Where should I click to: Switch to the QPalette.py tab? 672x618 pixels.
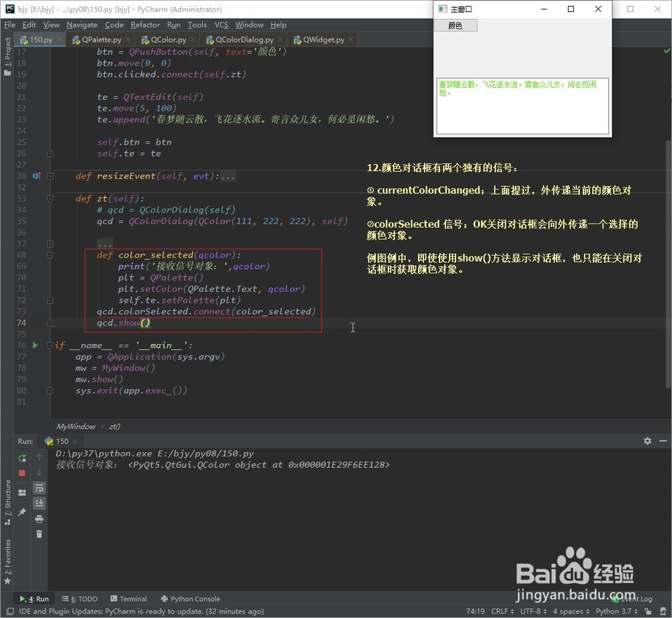click(101, 40)
